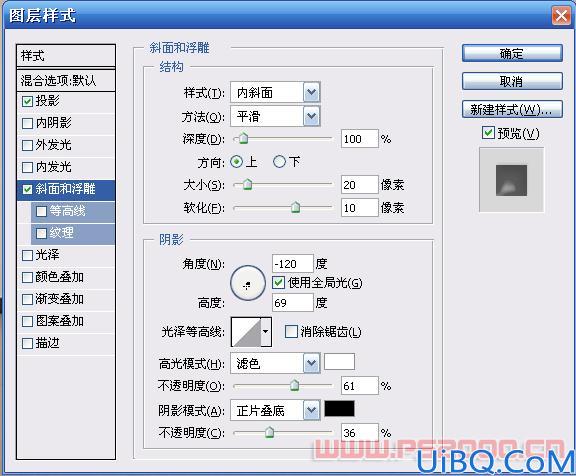Enable 消除锯齿 checkbox
The width and height of the screenshot is (576, 476).
[x=291, y=332]
